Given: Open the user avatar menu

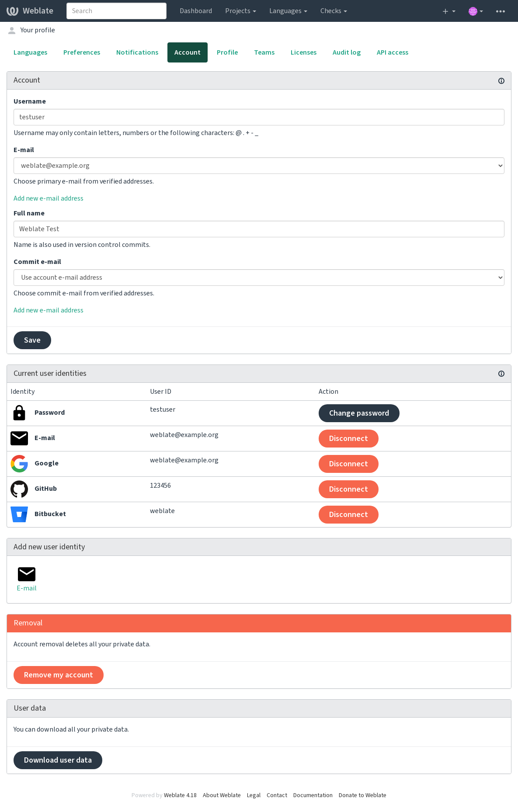Looking at the screenshot, I should 476,11.
